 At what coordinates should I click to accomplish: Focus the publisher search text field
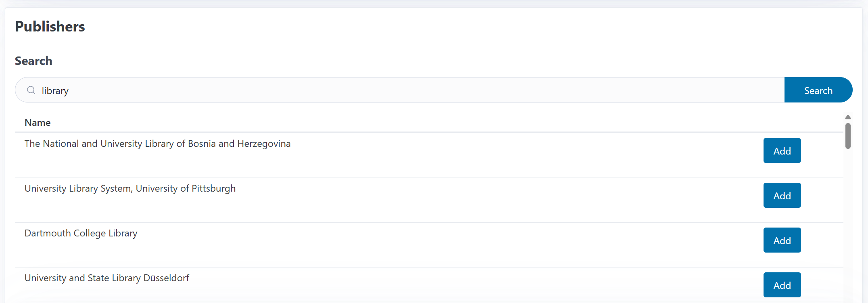click(403, 90)
